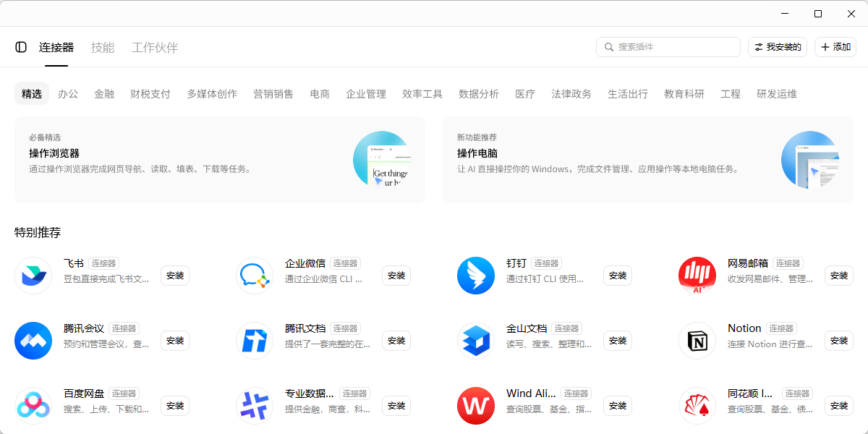The height and width of the screenshot is (434, 868).
Task: Select the 电商 category
Action: 320,94
